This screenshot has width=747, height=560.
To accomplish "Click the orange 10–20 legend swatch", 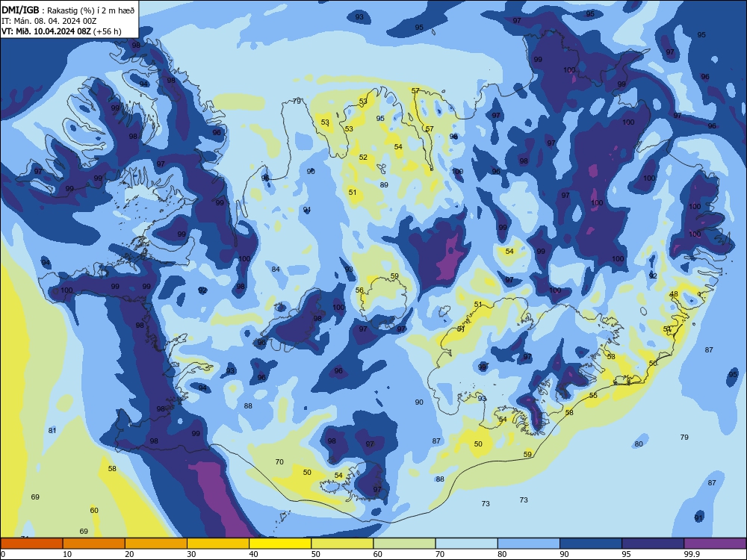I will click(94, 544).
